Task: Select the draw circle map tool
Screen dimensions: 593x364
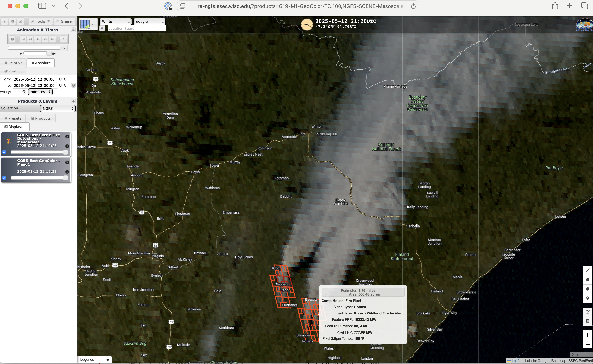Action: coord(587,289)
